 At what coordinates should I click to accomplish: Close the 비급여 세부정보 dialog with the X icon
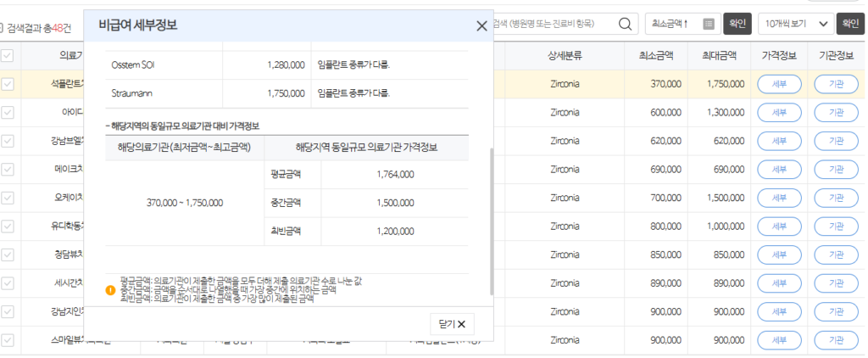[481, 25]
